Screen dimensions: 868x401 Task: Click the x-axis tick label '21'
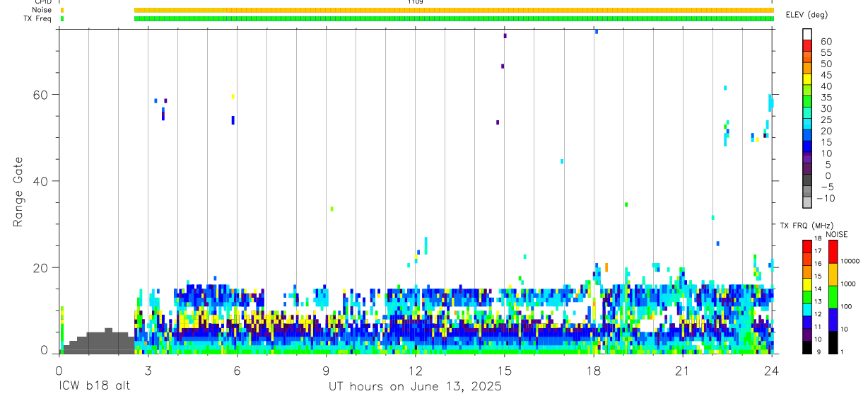[682, 371]
